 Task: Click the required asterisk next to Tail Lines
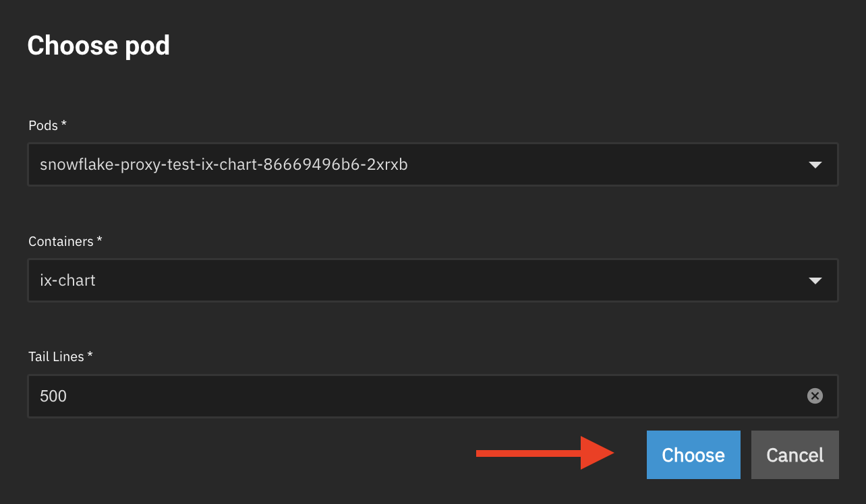(x=90, y=355)
